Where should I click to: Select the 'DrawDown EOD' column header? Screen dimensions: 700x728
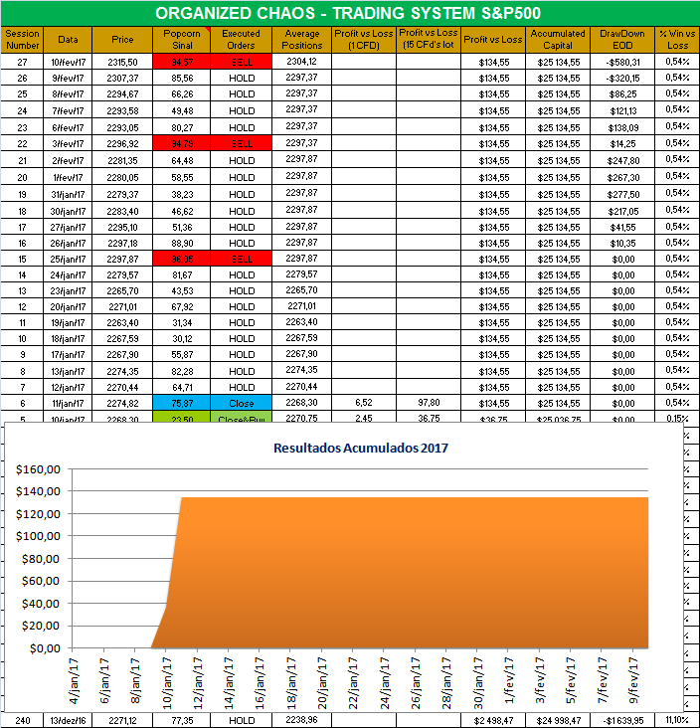622,40
